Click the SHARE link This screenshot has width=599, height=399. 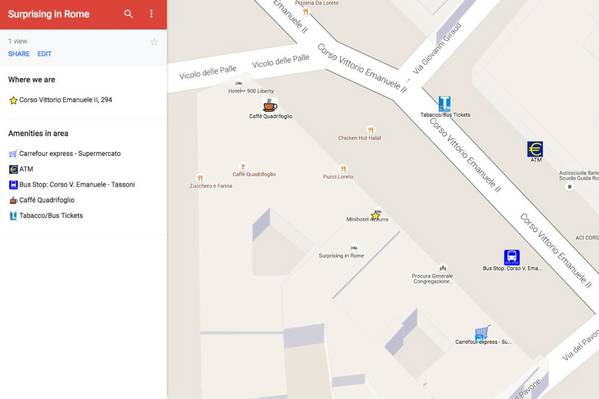pos(19,54)
